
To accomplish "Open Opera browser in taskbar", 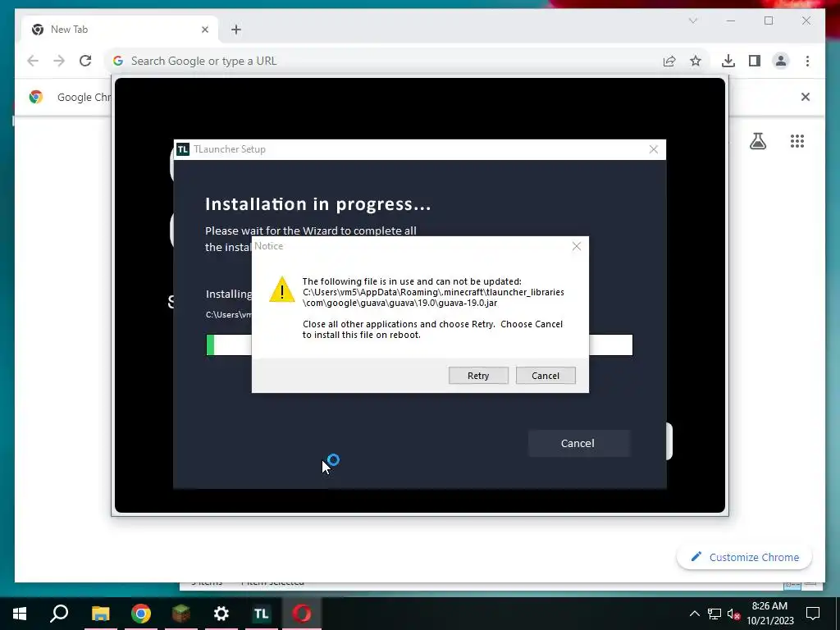I will [x=302, y=614].
